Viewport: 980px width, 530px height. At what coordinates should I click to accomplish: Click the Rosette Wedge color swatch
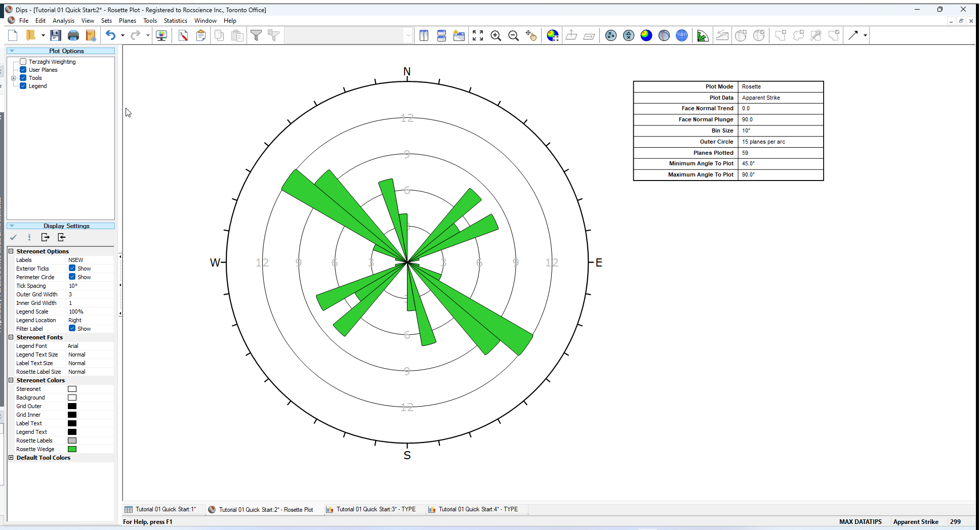72,449
